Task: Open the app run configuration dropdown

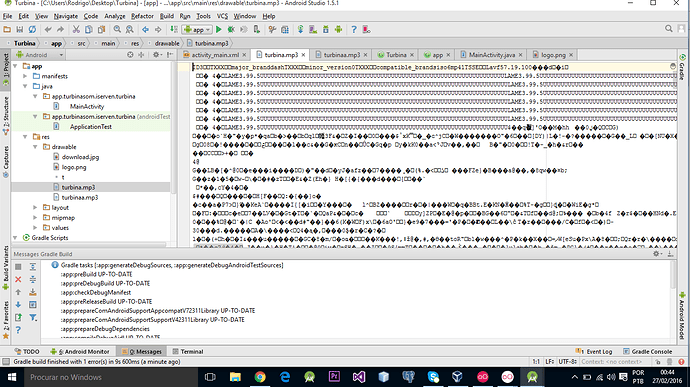Action: [198, 29]
